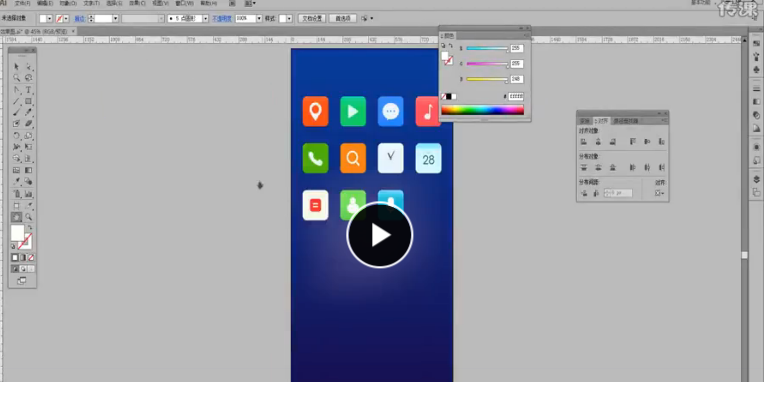Image resolution: width=764 pixels, height=405 pixels.
Task: Open the Type (文字) menu
Action: tap(91, 3)
